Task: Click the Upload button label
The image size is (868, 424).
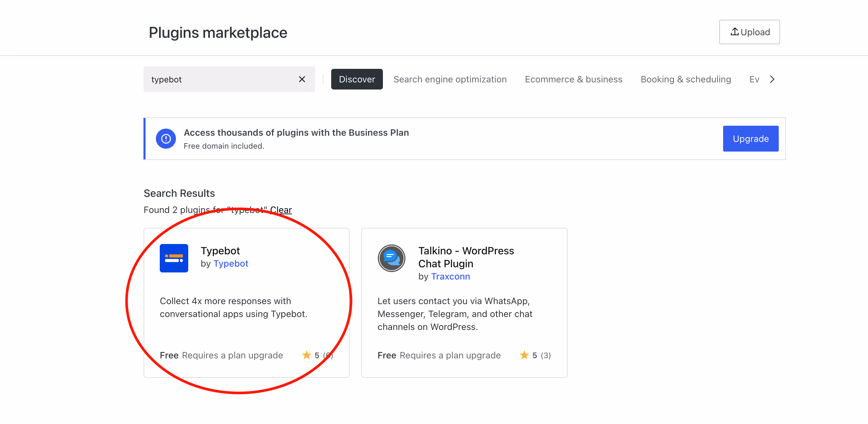Action: 755,32
